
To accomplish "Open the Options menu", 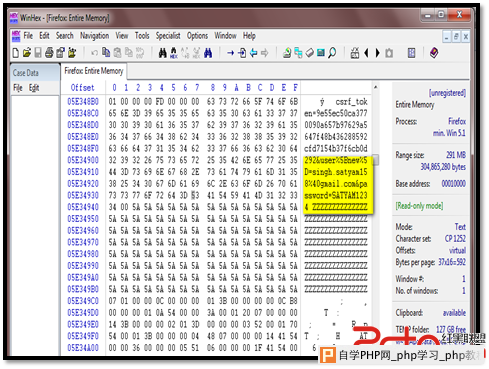I will pyautogui.click(x=197, y=36).
